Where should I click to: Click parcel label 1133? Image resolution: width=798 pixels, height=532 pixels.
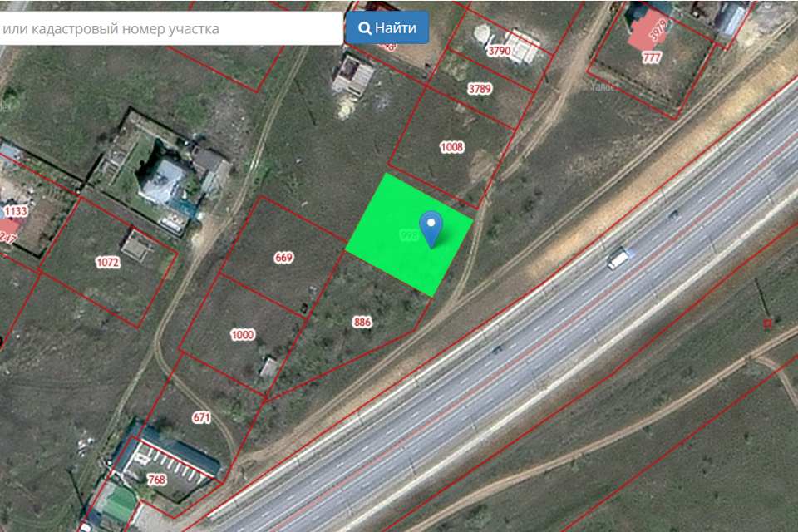tap(16, 211)
